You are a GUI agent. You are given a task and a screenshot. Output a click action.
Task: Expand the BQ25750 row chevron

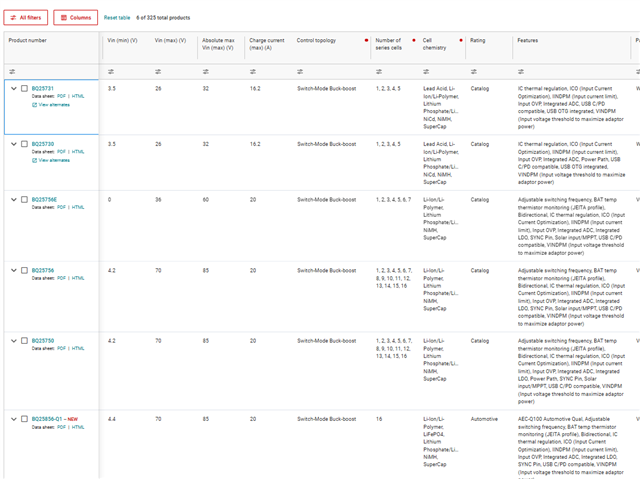pos(13,340)
